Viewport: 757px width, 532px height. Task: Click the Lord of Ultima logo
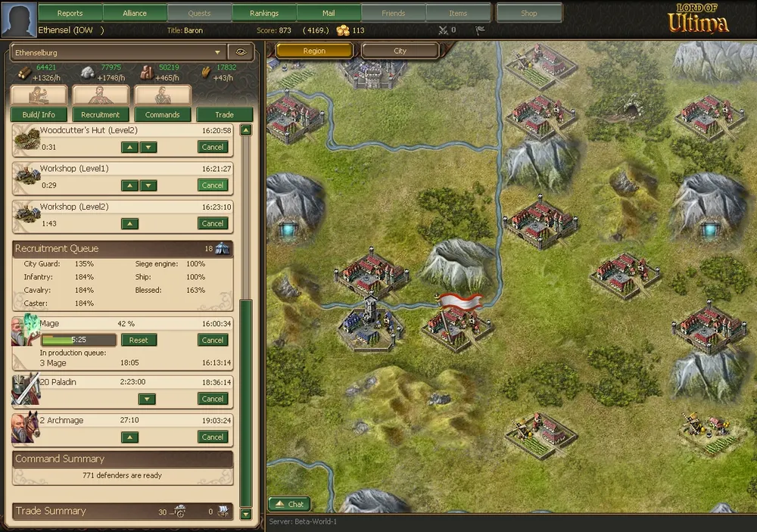click(698, 18)
